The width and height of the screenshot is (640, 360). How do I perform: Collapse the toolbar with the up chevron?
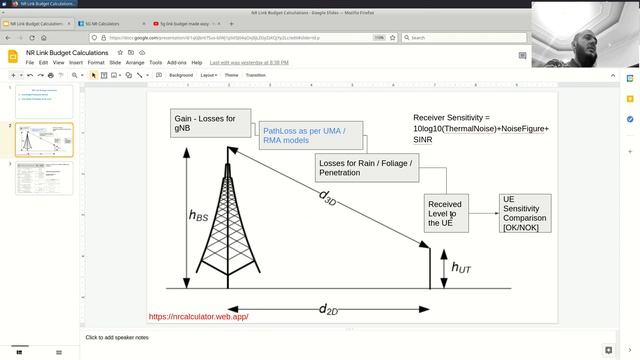pyautogui.click(x=613, y=76)
